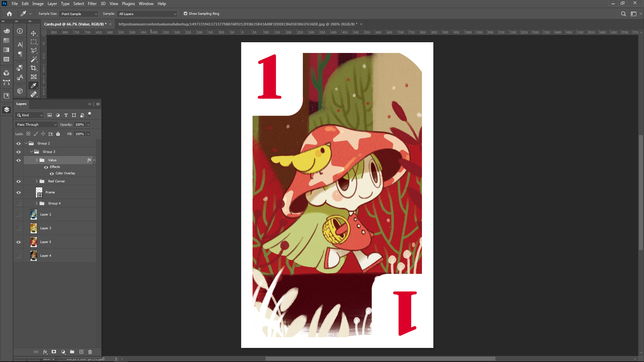Open the Paragraph Styles panel icon

20,68
